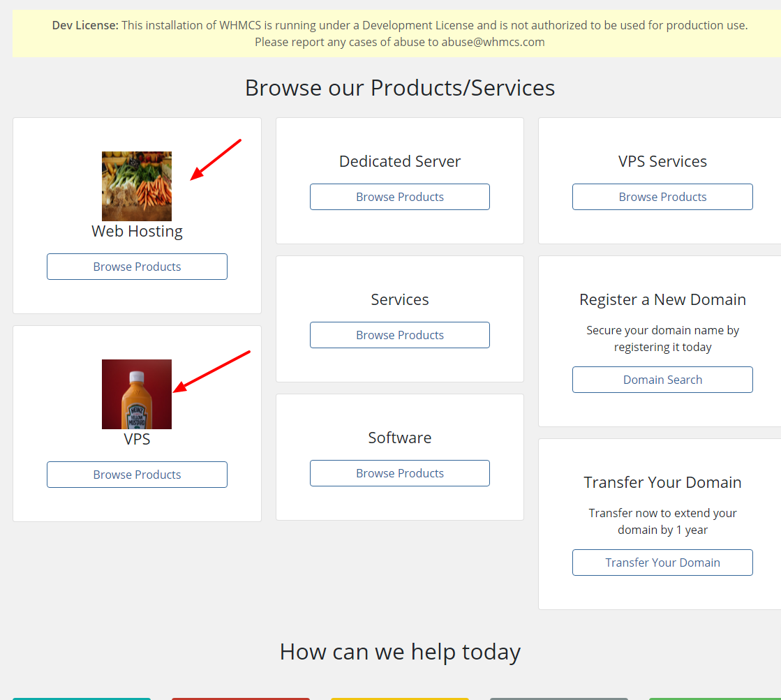Click the Dev License notice text
Image resolution: width=781 pixels, height=700 pixels.
click(x=399, y=33)
